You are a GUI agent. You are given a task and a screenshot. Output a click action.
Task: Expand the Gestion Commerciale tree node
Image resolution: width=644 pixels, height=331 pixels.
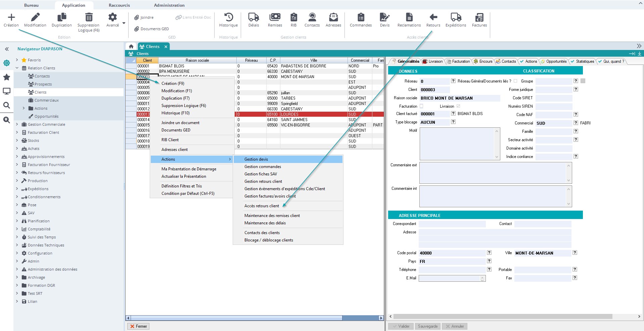coord(17,124)
